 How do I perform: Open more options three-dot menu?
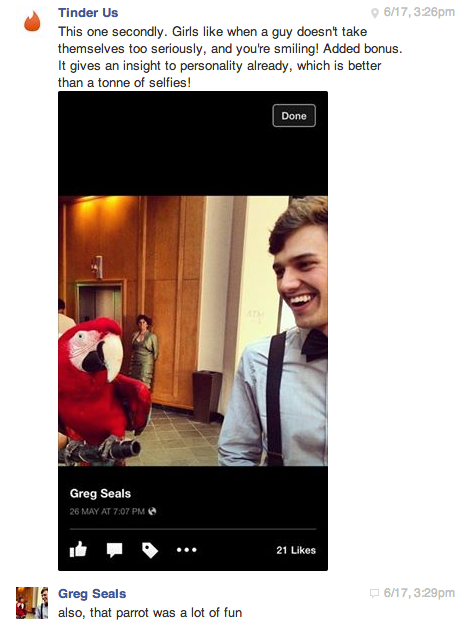coord(186,550)
